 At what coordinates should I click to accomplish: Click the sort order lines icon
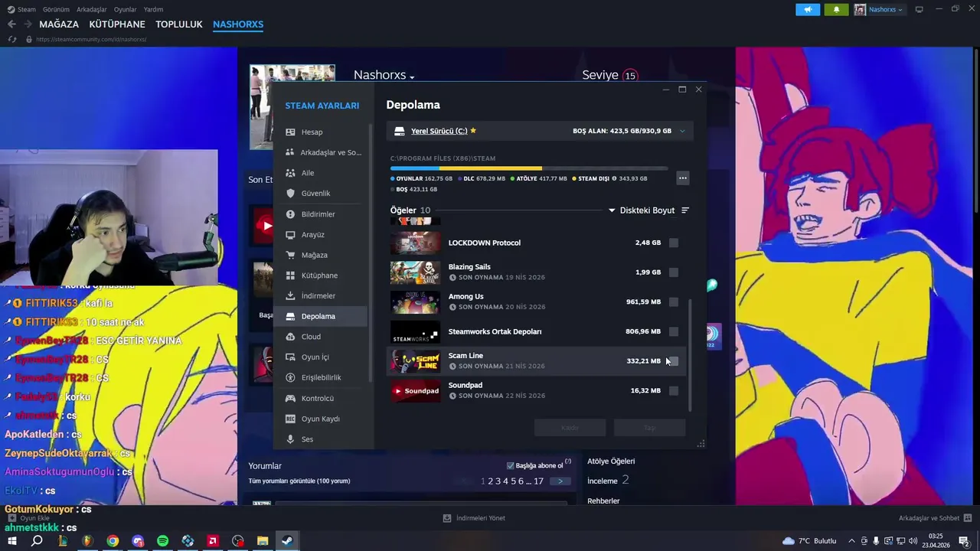(685, 210)
